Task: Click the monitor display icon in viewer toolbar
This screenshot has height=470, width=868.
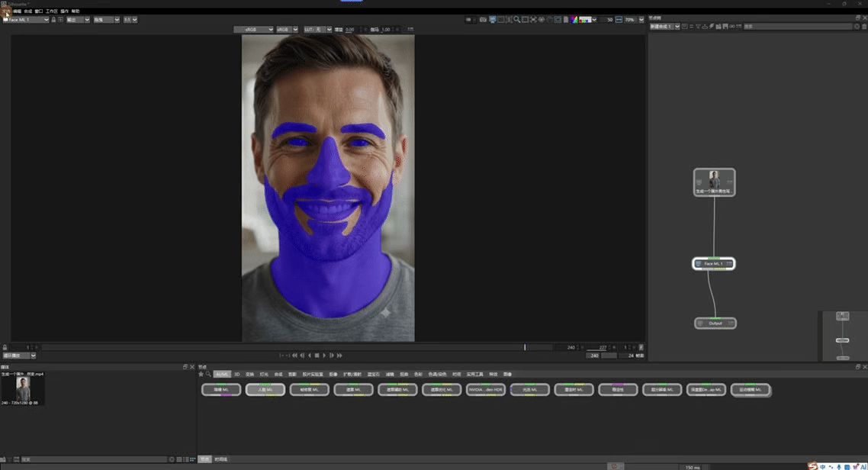Action: tap(492, 20)
